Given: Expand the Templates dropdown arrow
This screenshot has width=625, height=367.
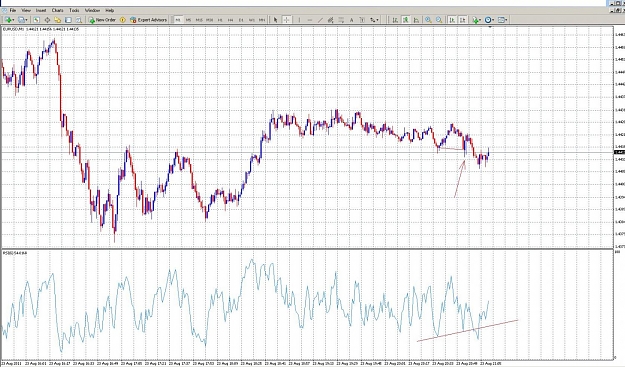Looking at the screenshot, I should coord(507,20).
